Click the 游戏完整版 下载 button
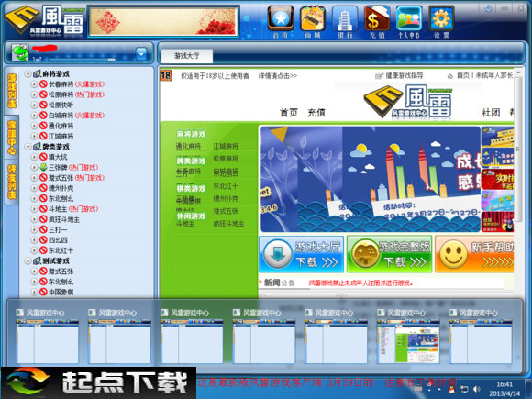The width and height of the screenshot is (532, 399). [389, 254]
